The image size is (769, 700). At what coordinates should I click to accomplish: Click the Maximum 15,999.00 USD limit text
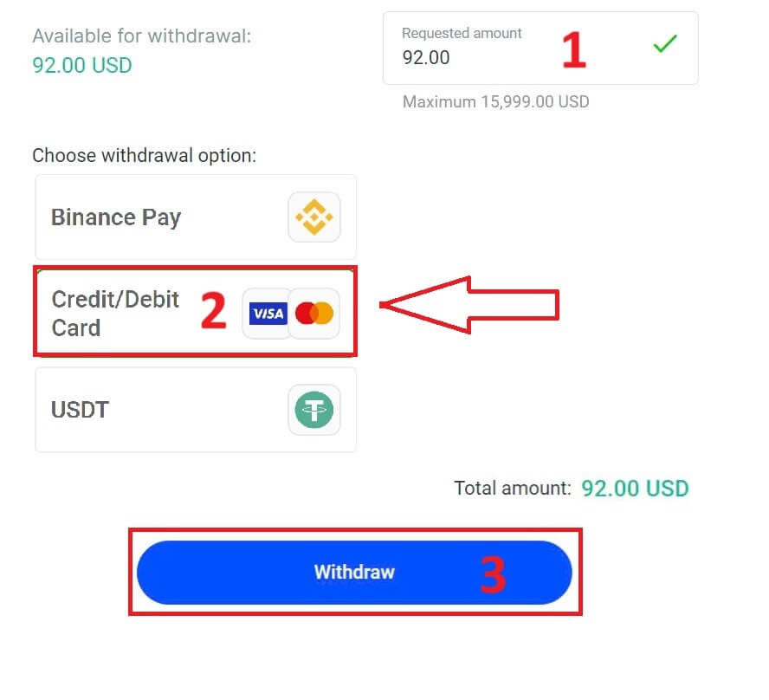496,101
